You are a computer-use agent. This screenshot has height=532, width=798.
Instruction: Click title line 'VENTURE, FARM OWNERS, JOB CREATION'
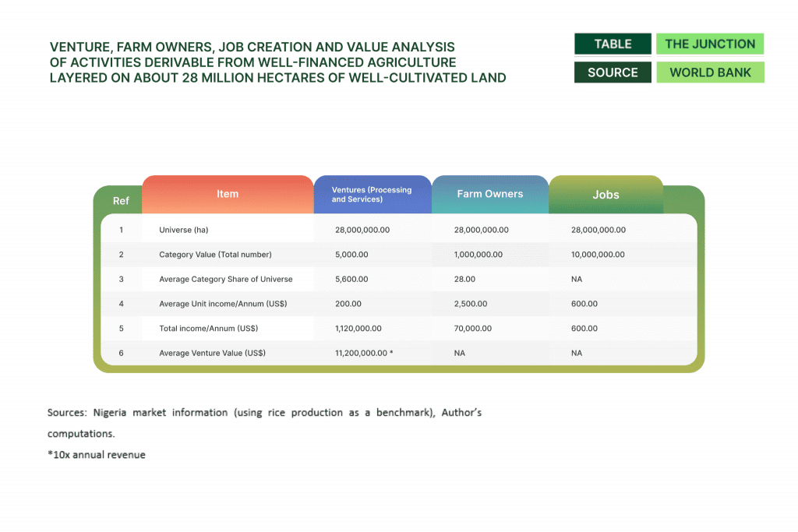[x=252, y=47]
